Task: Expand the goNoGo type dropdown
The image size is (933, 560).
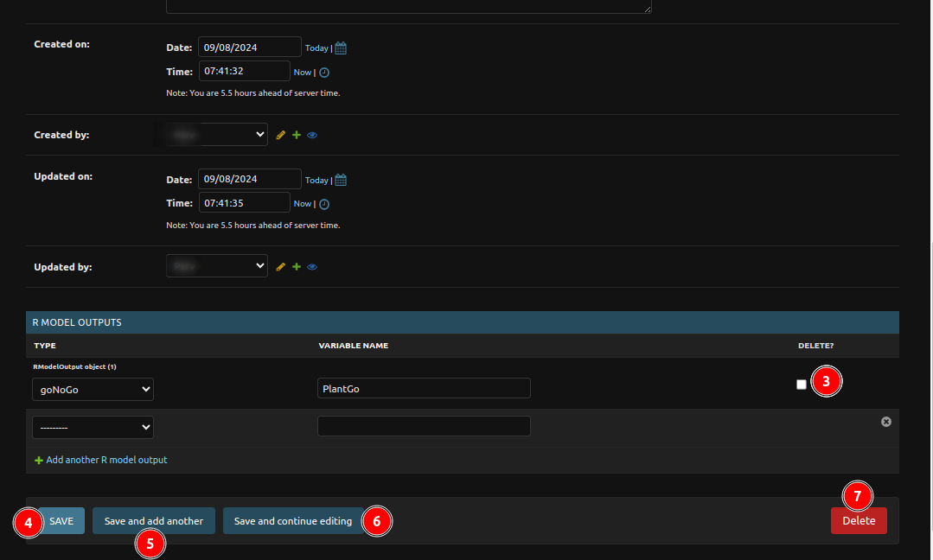Action: tap(93, 389)
